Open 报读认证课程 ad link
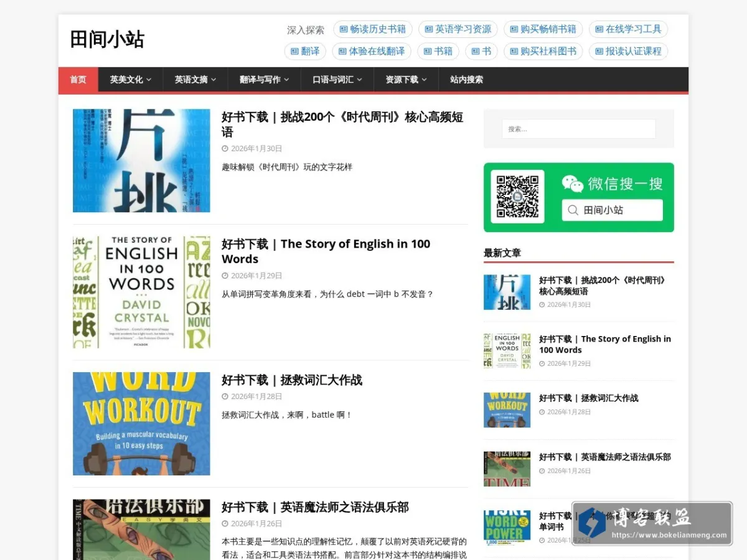747x560 pixels. tap(629, 51)
